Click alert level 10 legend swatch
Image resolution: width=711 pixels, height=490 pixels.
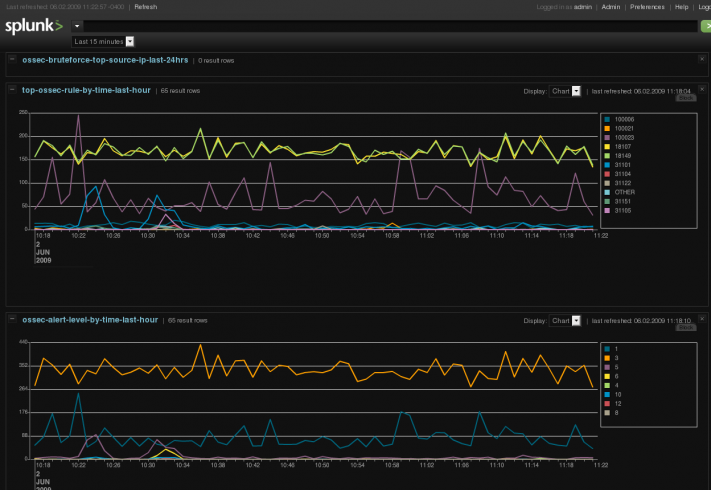tap(607, 394)
